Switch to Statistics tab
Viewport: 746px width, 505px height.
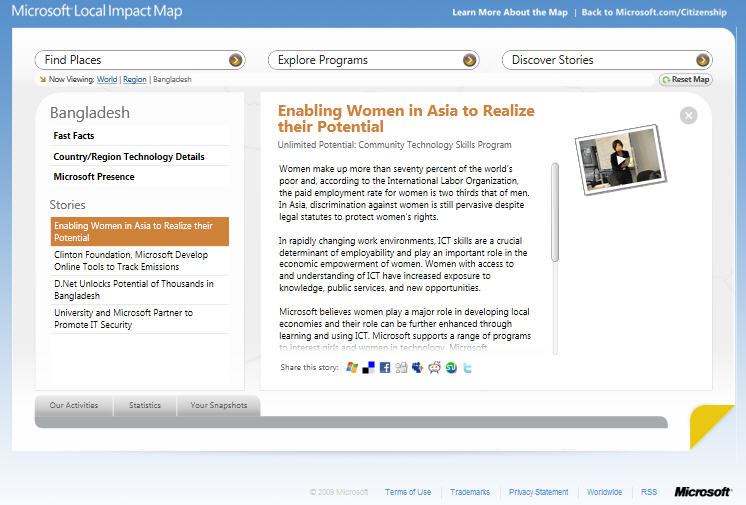(145, 406)
